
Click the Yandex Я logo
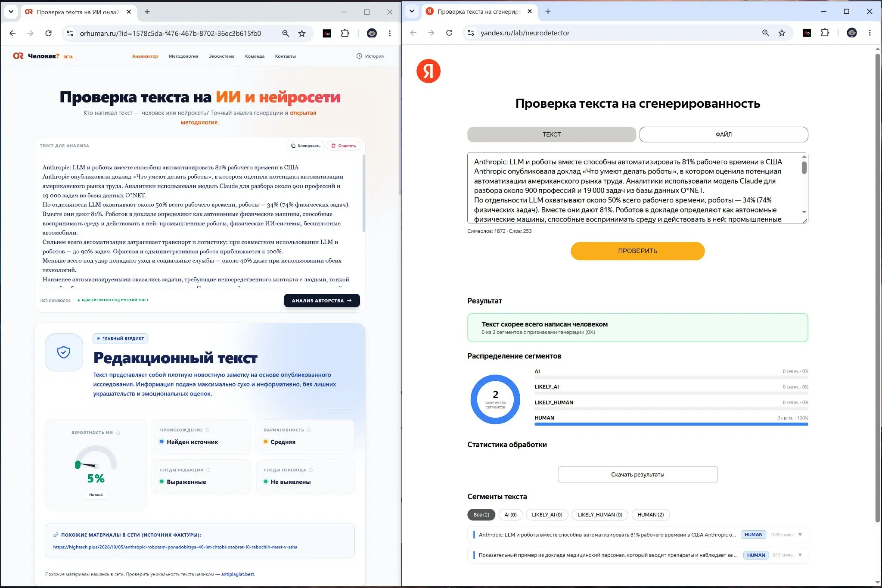(x=429, y=71)
